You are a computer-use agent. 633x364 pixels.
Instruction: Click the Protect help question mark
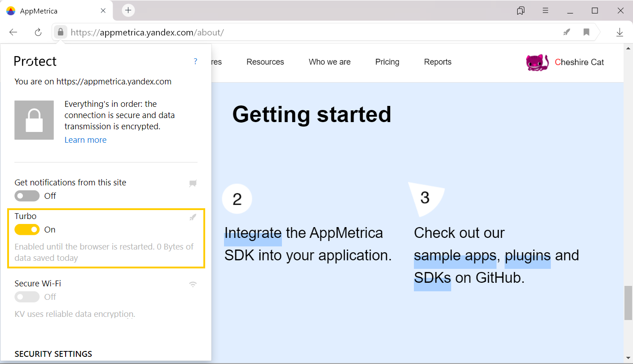[195, 61]
